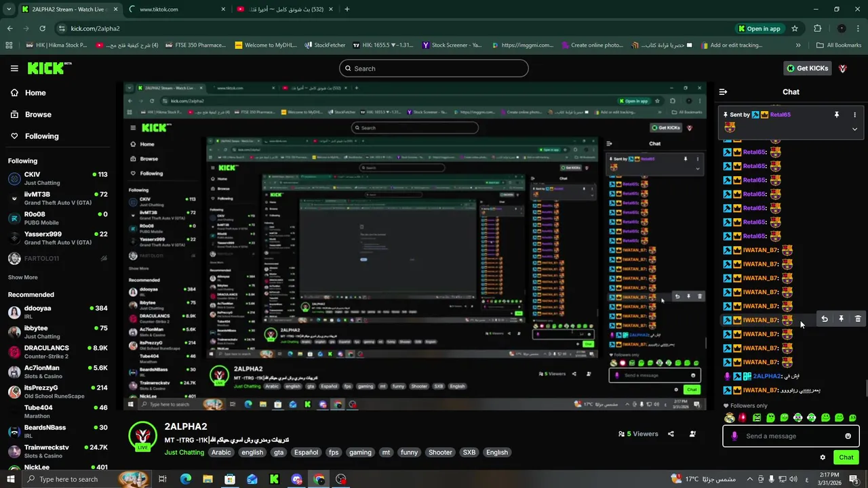Viewport: 868px width, 488px height.
Task: Click the Open in app button
Action: (x=759, y=28)
